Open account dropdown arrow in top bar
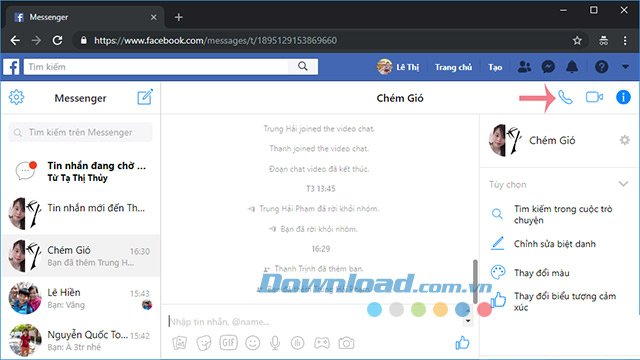Viewport: 640px width, 360px height. pyautogui.click(x=625, y=67)
